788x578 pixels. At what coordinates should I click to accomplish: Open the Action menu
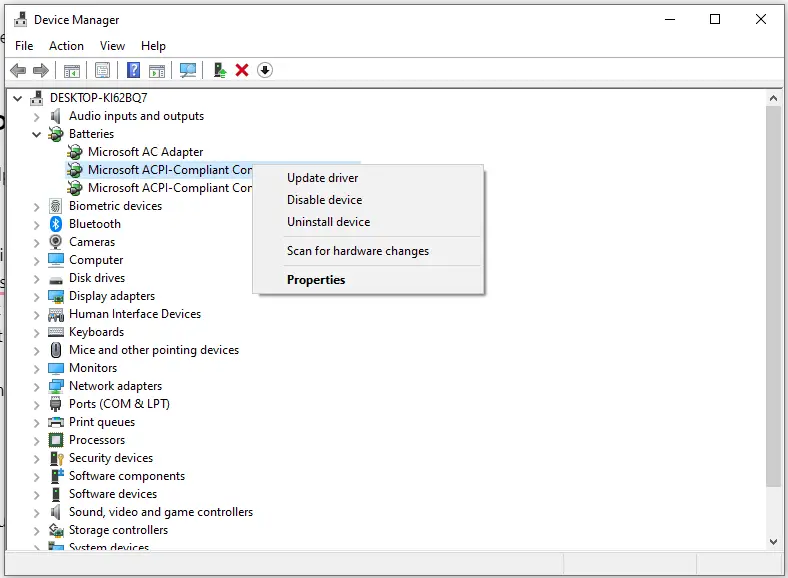pyautogui.click(x=66, y=46)
